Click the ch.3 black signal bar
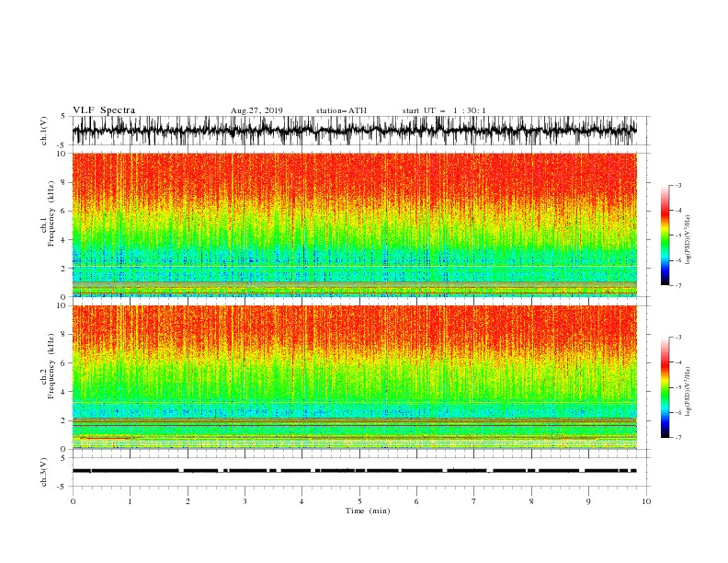Image resolution: width=728 pixels, height=563 pixels. click(x=355, y=471)
